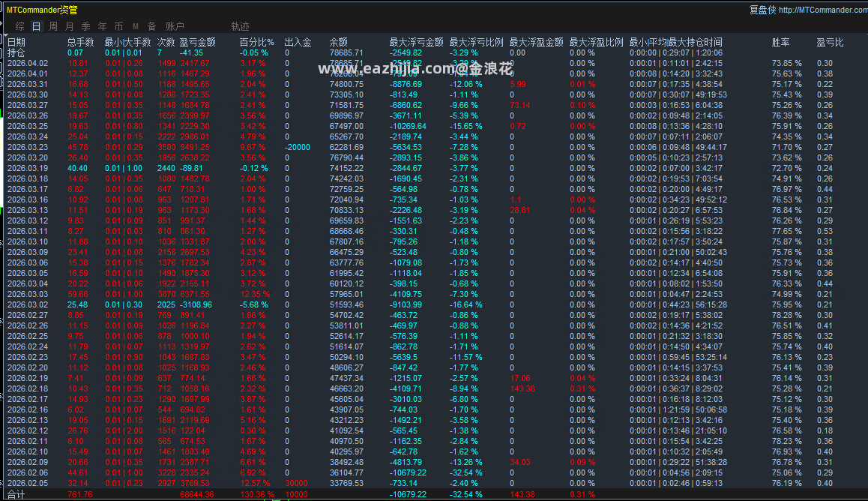The width and height of the screenshot is (868, 501).
Task: Click the 130.36 % total percentage
Action: 257,494
